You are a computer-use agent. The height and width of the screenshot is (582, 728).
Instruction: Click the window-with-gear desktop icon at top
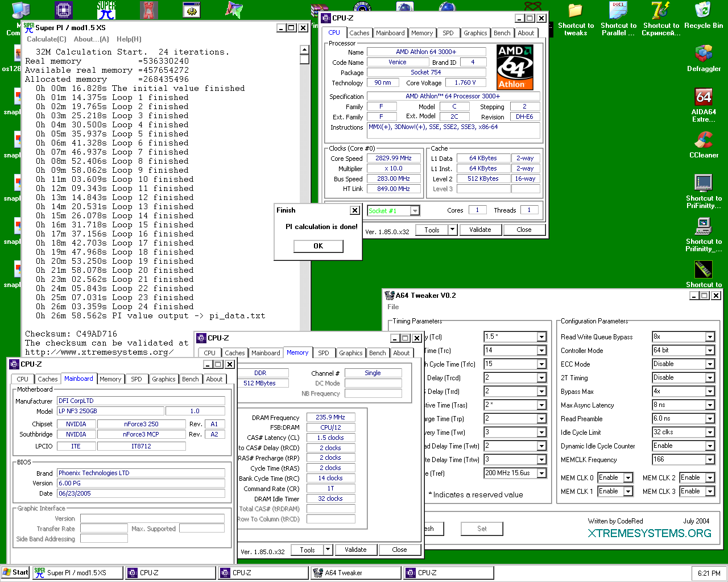pyautogui.click(x=192, y=10)
